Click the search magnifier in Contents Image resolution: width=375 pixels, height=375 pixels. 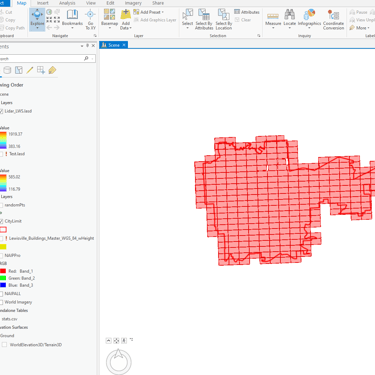(x=86, y=58)
